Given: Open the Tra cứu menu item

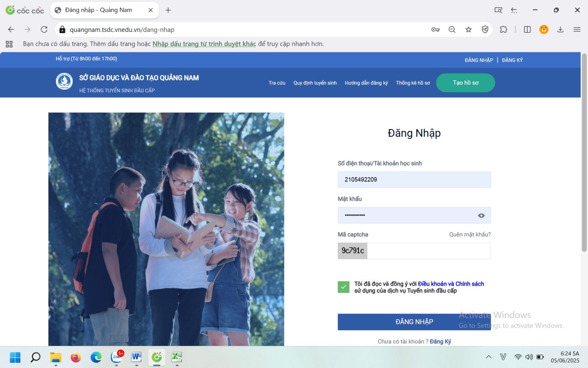Looking at the screenshot, I should [277, 83].
